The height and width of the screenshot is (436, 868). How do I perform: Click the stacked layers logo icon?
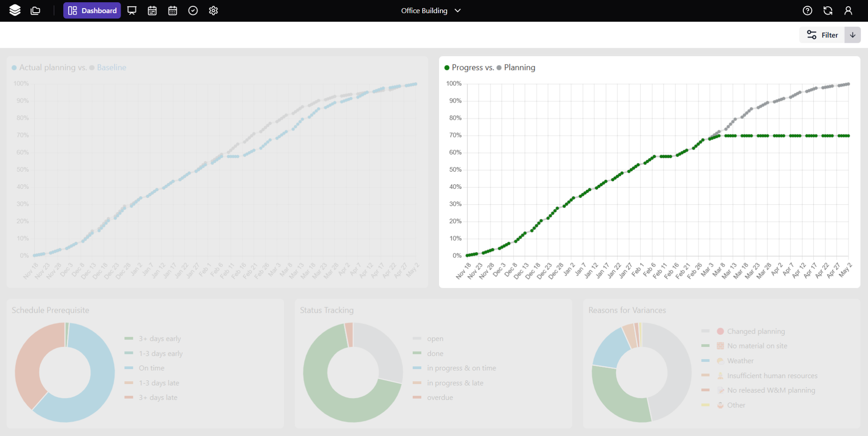15,10
